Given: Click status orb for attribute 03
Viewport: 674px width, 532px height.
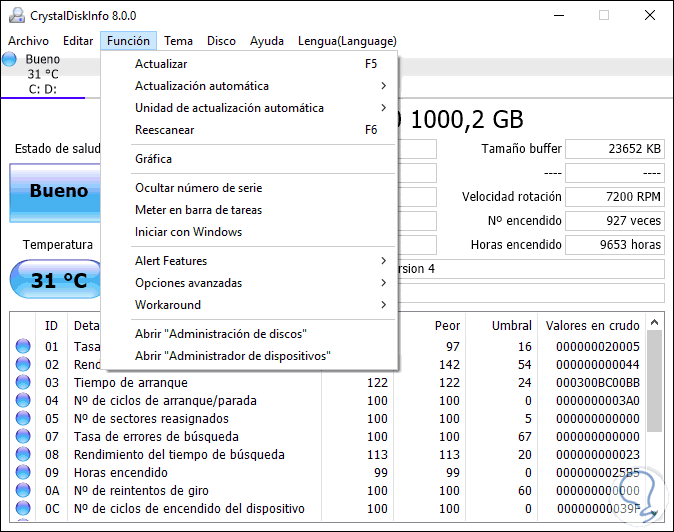Looking at the screenshot, I should [x=23, y=382].
